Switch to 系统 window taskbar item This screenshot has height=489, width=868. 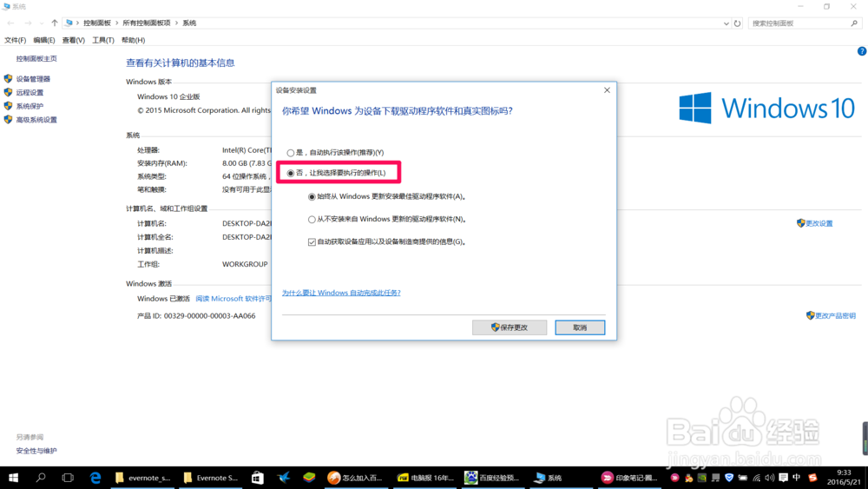(560, 478)
